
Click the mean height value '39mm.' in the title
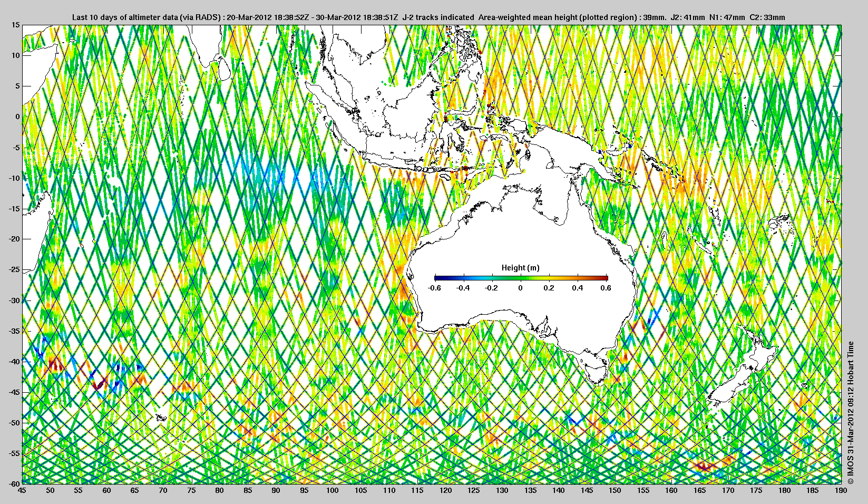[x=655, y=17]
